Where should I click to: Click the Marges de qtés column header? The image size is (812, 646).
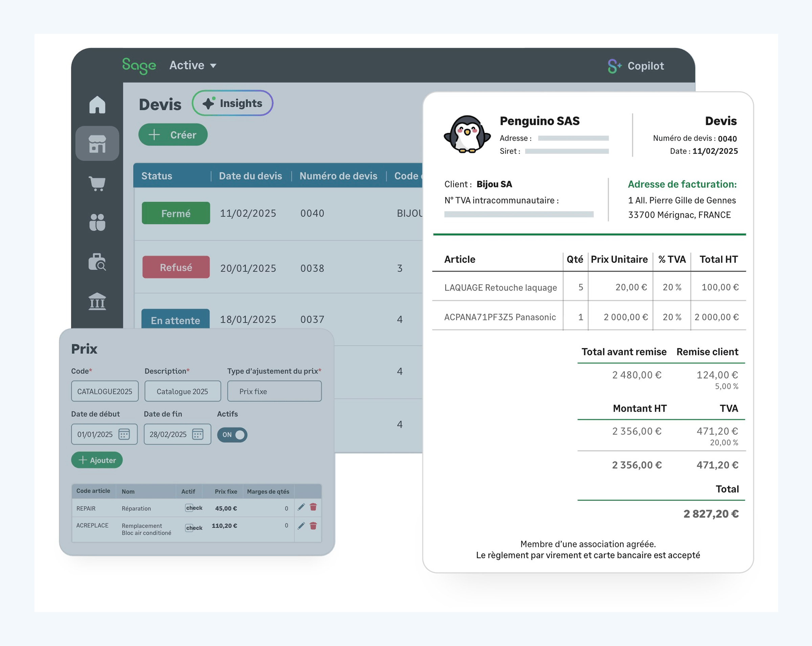point(268,492)
